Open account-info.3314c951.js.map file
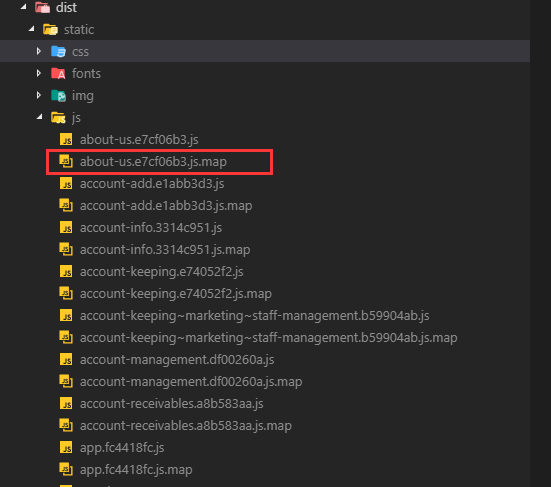 165,250
